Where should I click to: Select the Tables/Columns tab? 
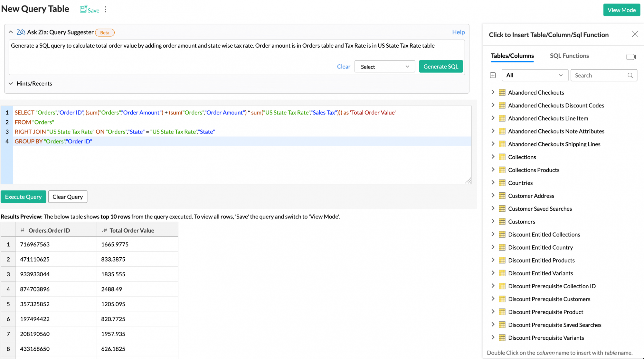pyautogui.click(x=512, y=56)
